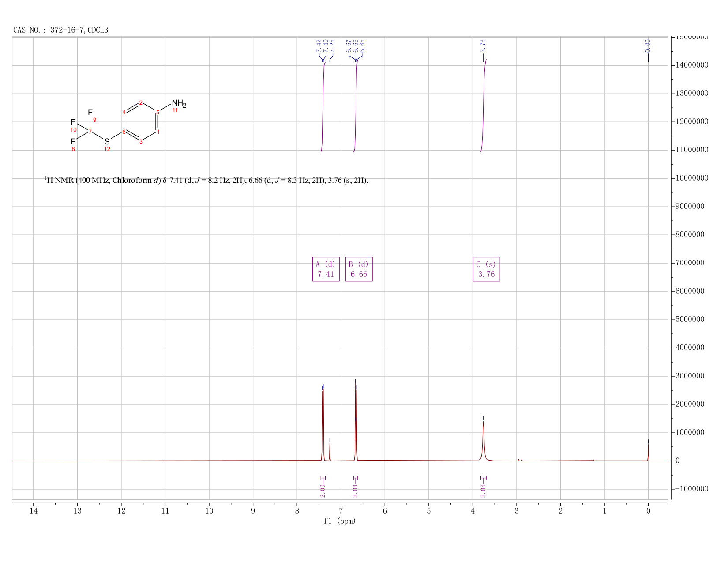Select multiplet box A (d) 7.41
Screen dimensions: 728x563
[326, 269]
